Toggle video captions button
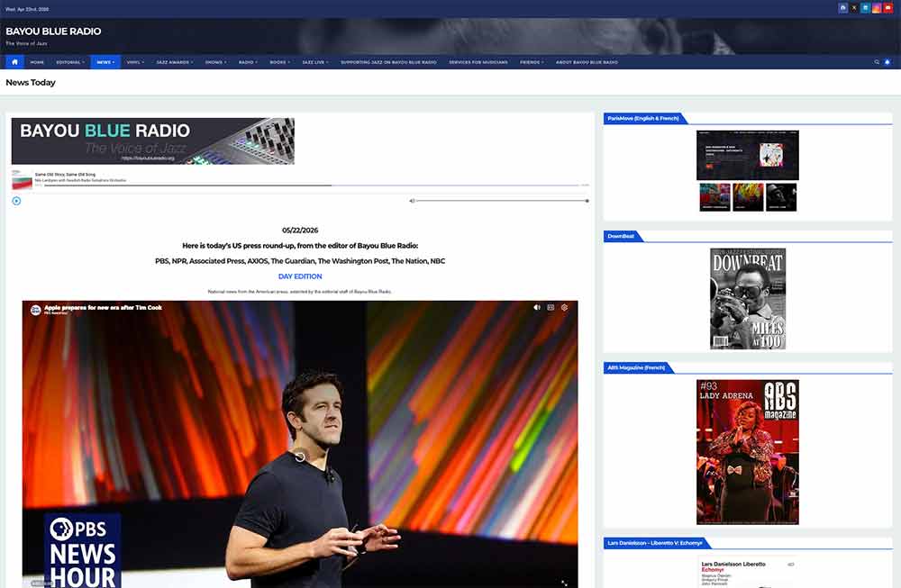901x588 pixels. (551, 308)
